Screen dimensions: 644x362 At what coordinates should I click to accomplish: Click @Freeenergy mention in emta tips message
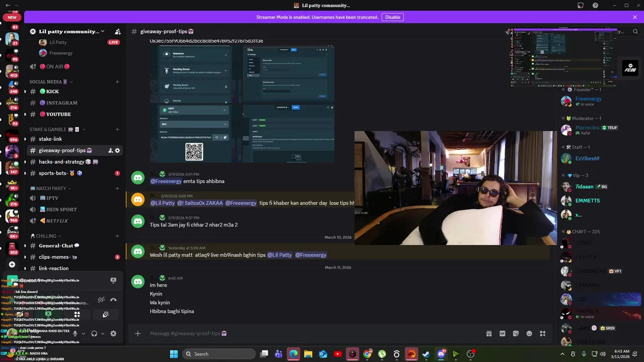click(166, 181)
